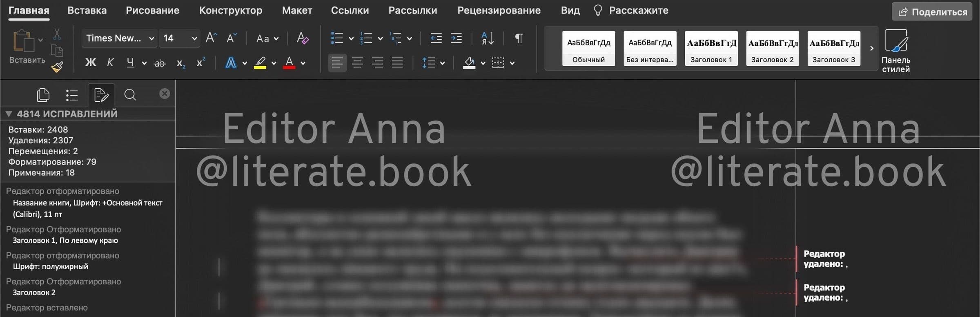Image resolution: width=980 pixels, height=317 pixels.
Task: Open the Вид tab
Action: (570, 11)
